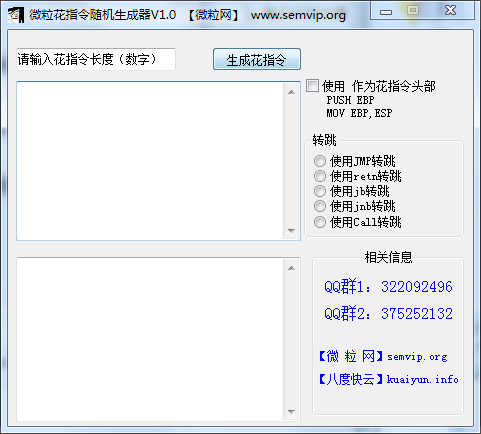
Task: Click down arrow of upper text box scrollbar
Action: point(291,231)
